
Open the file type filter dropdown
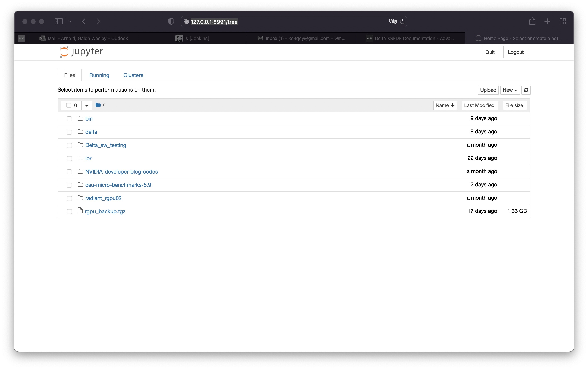click(86, 105)
